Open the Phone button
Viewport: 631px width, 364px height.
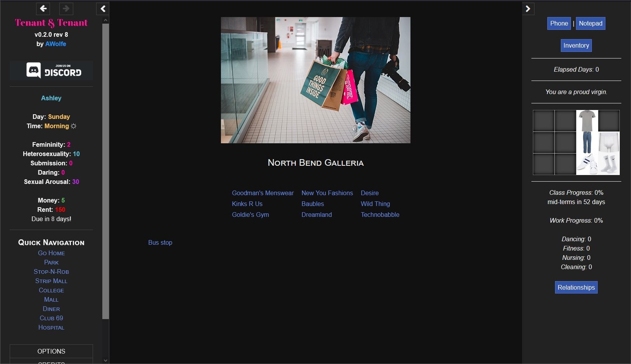[x=559, y=23]
